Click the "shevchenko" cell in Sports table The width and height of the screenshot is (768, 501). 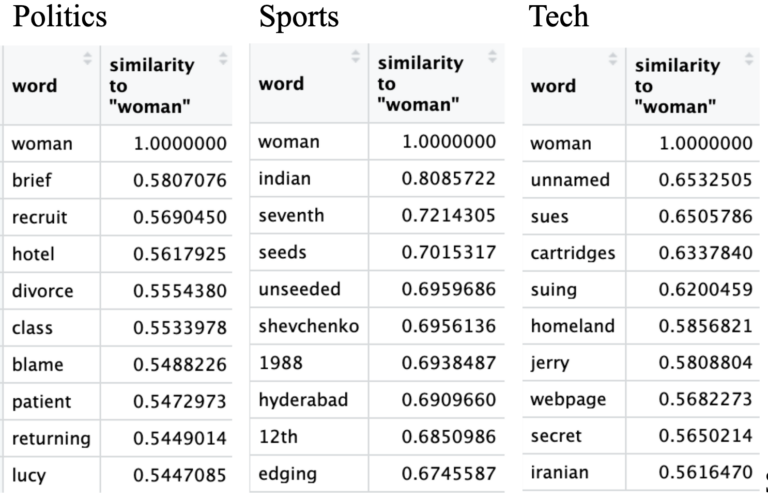308,326
